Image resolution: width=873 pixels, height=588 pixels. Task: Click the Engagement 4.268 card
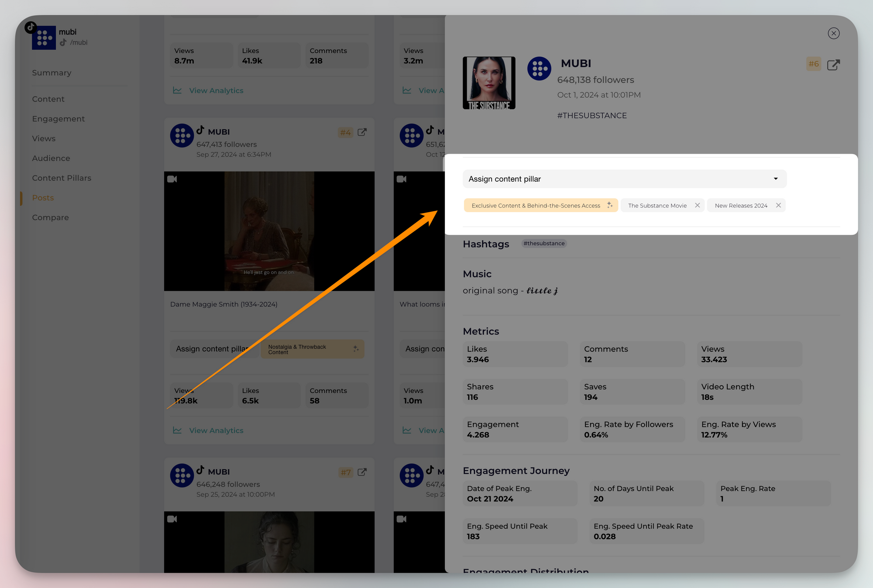[x=516, y=430]
